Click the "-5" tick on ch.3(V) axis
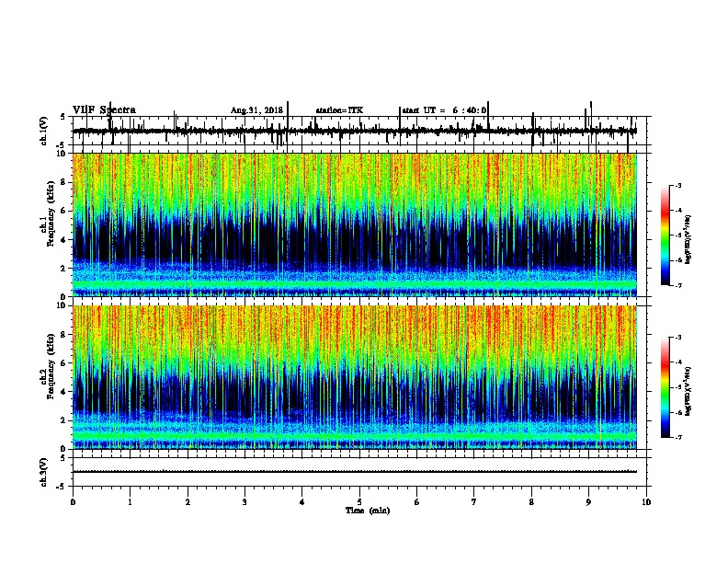The height and width of the screenshot is (563, 728). 61,487
